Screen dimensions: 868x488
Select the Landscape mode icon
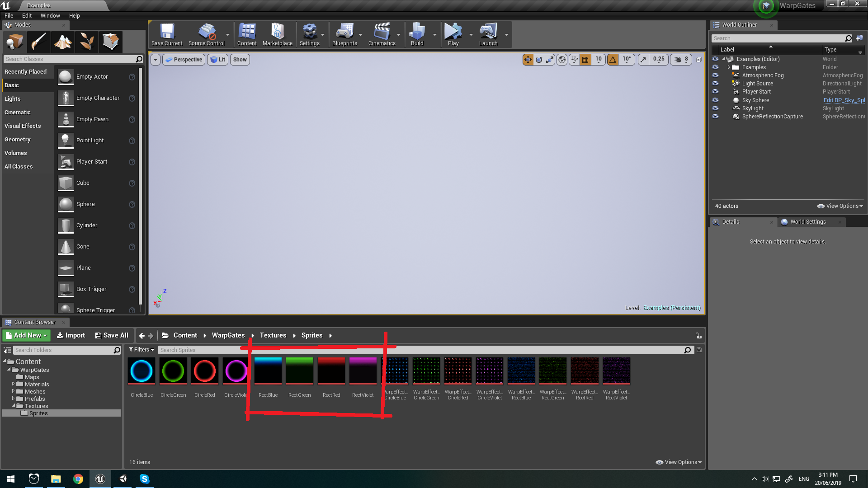pyautogui.click(x=63, y=42)
